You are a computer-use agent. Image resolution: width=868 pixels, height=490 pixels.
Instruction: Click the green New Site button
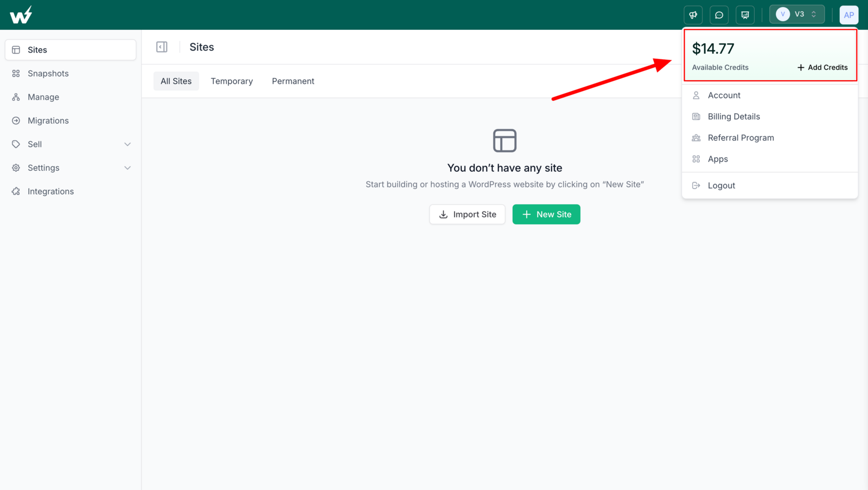(x=546, y=215)
